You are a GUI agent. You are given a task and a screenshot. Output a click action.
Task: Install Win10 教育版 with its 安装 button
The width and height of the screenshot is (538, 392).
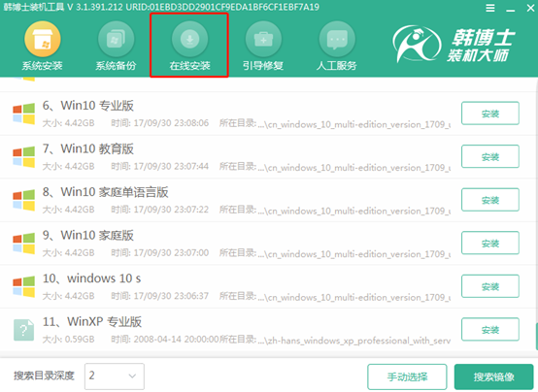coord(490,156)
